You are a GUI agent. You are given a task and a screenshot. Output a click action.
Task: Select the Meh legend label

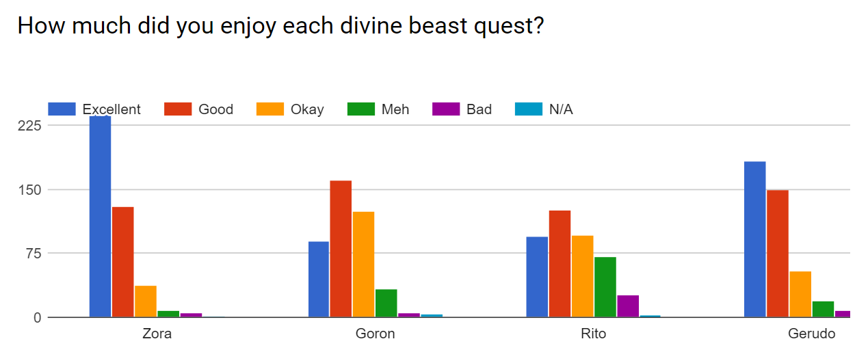[395, 109]
